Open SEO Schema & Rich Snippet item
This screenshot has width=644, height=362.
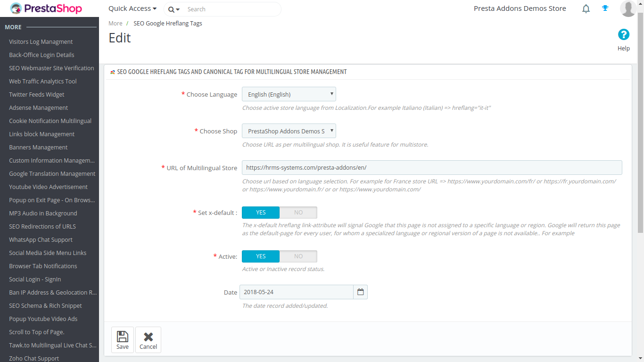tap(45, 305)
